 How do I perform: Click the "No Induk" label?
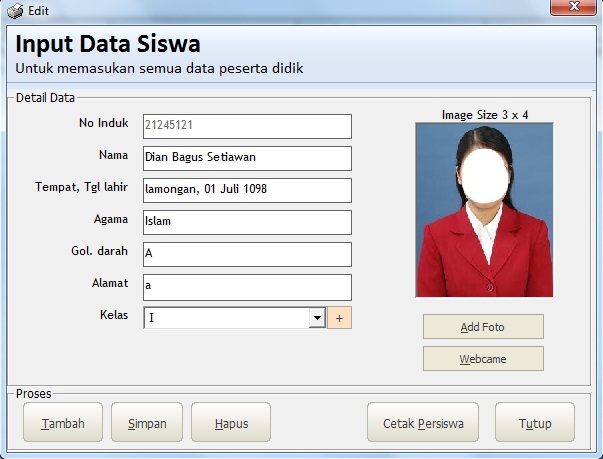pyautogui.click(x=103, y=123)
